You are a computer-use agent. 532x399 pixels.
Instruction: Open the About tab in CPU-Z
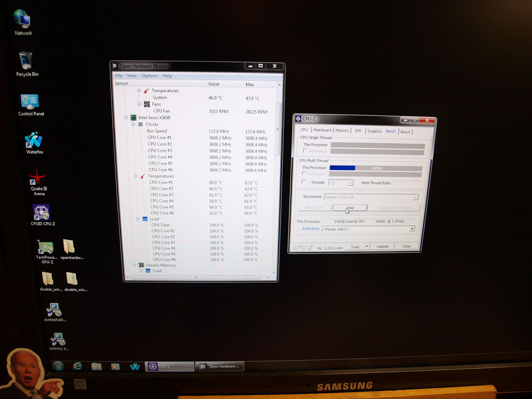(405, 132)
